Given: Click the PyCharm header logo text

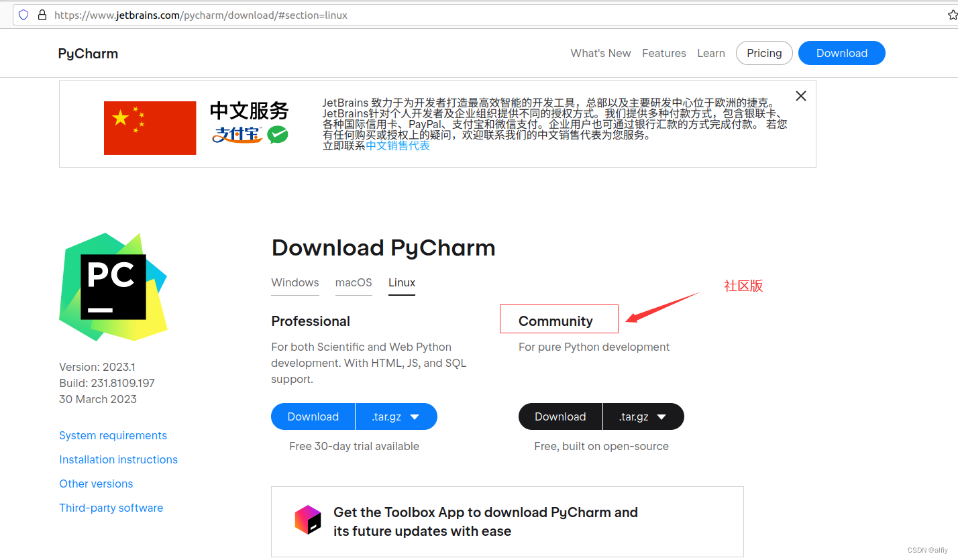Looking at the screenshot, I should (88, 54).
